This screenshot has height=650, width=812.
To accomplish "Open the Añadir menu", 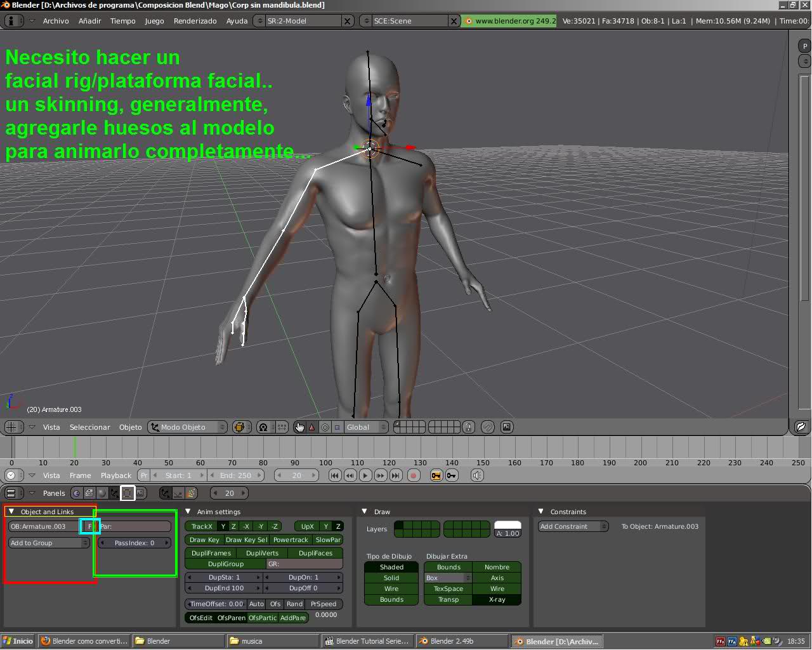I will [x=89, y=21].
